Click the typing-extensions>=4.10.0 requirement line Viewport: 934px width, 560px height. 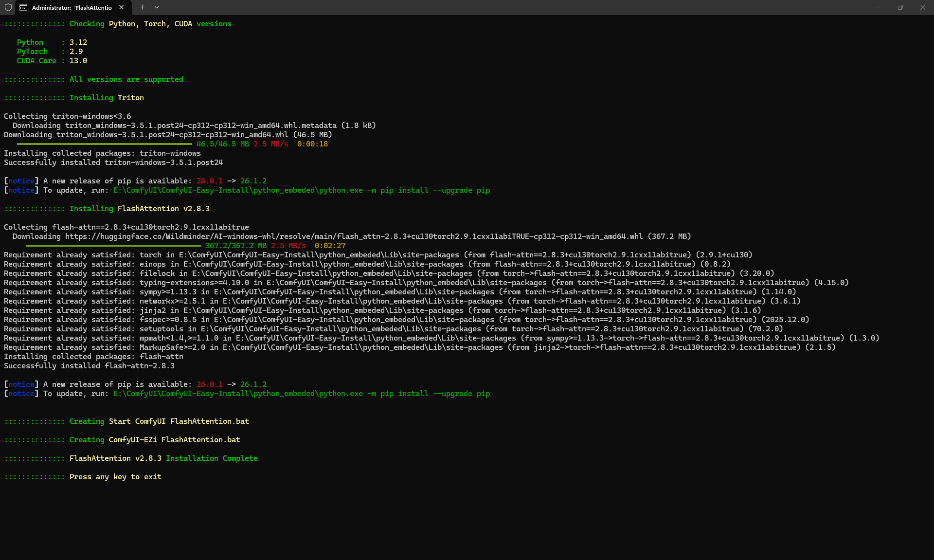426,283
